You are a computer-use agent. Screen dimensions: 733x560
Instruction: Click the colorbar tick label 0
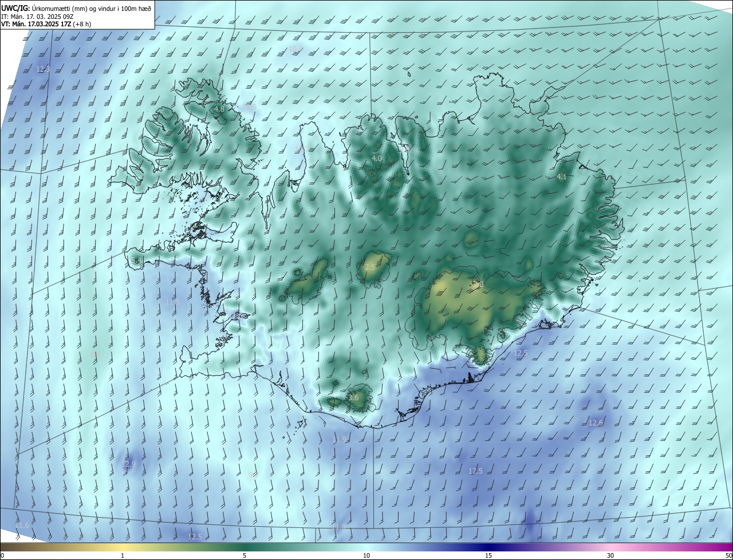tap(2, 556)
